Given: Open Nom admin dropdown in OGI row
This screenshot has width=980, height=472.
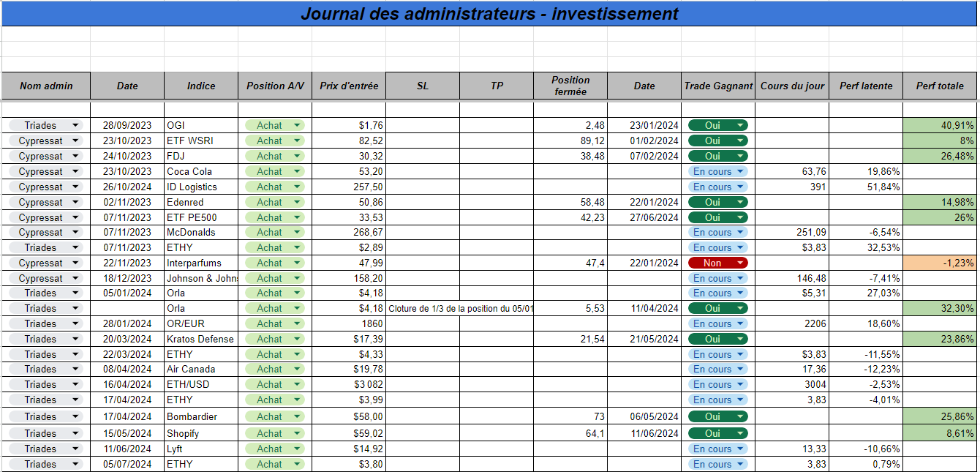Looking at the screenshot, I should tap(45, 125).
